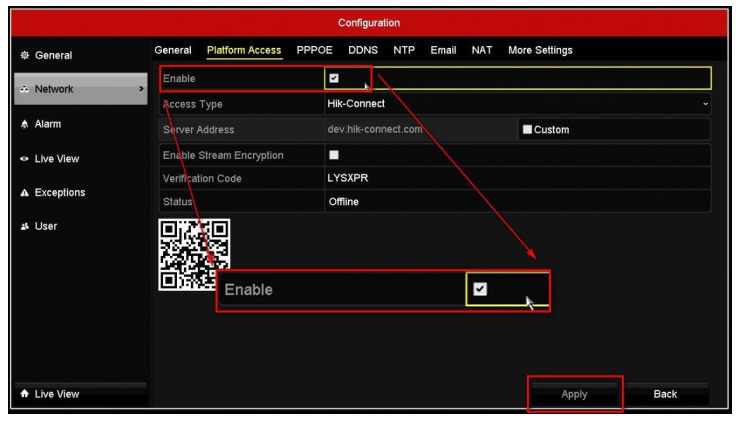Open the PPPOE tab
This screenshot has width=740, height=422.
tap(314, 50)
